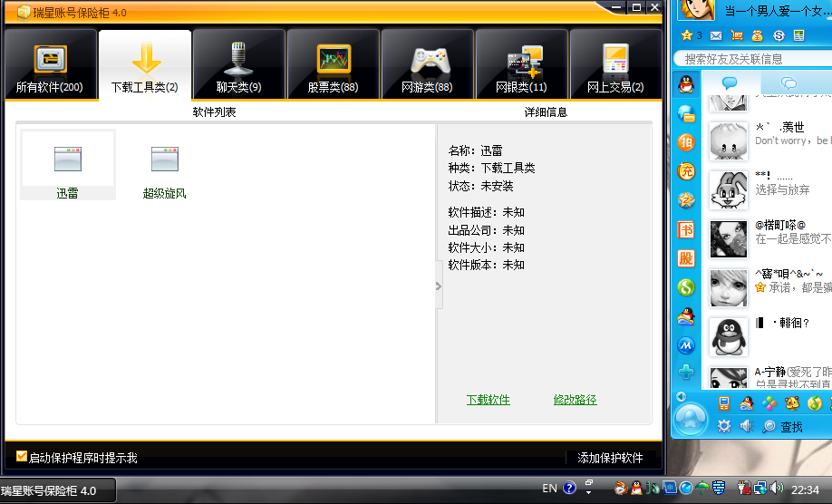This screenshot has height=504, width=832.
Task: Open the QQ main menu round penguin button
Action: (691, 420)
